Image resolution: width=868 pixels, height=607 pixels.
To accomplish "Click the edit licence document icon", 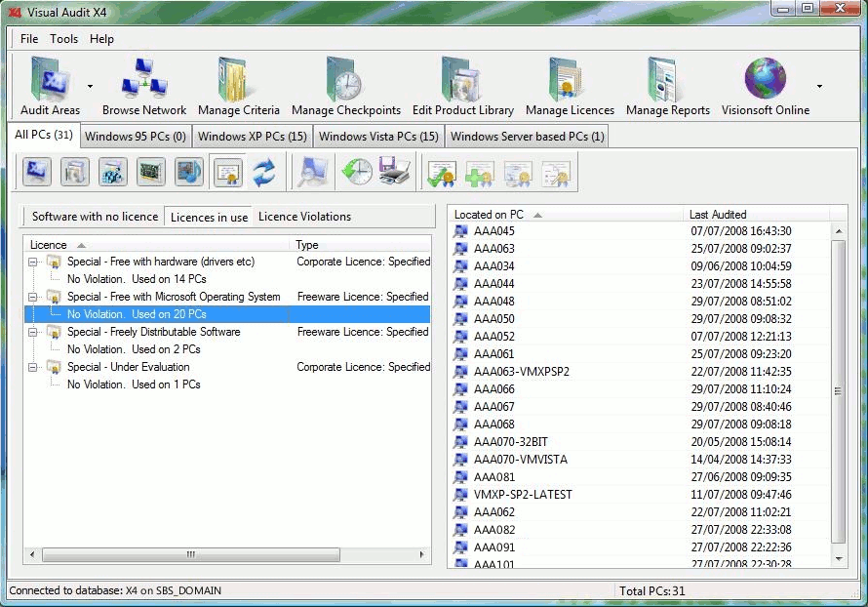I will tap(556, 174).
